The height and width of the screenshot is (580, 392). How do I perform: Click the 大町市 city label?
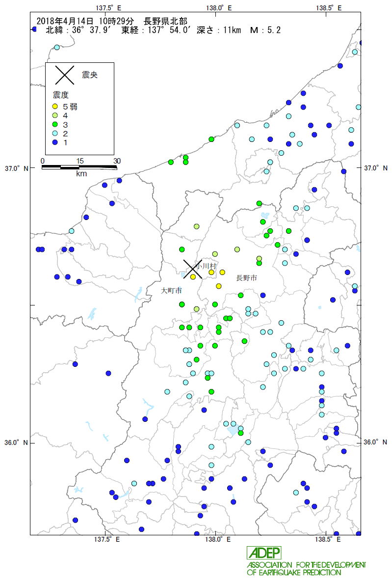pos(171,290)
